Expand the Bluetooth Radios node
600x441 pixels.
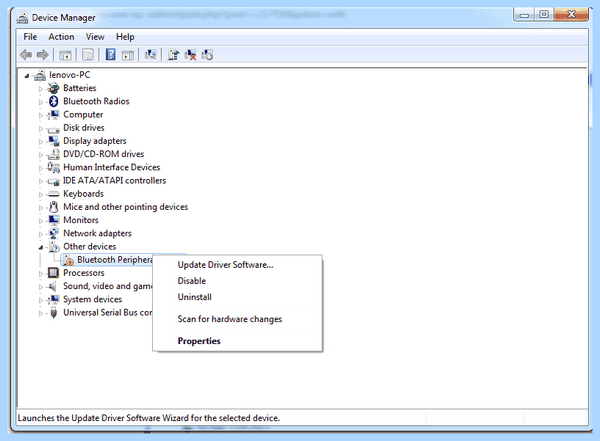(x=41, y=102)
